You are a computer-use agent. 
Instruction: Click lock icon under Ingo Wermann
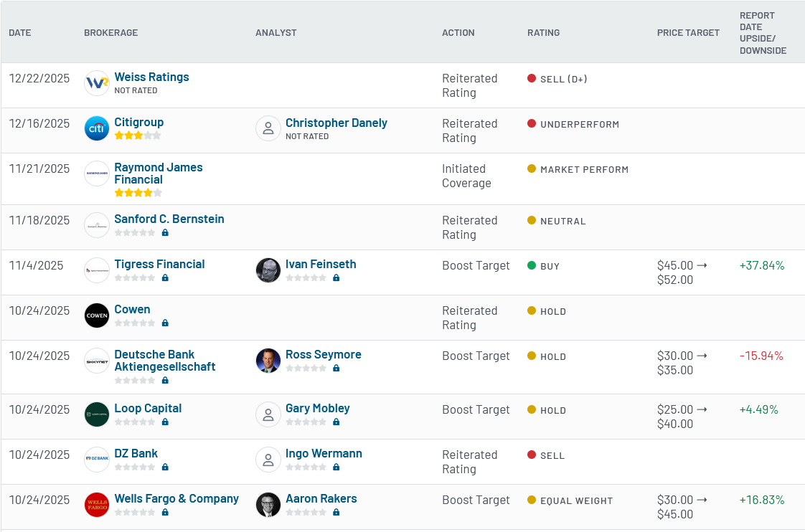click(336, 467)
